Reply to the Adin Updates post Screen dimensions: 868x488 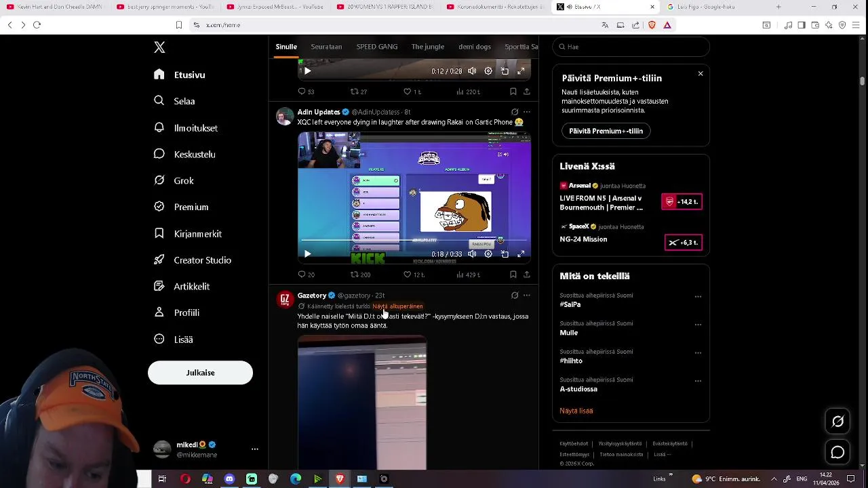[x=307, y=274]
